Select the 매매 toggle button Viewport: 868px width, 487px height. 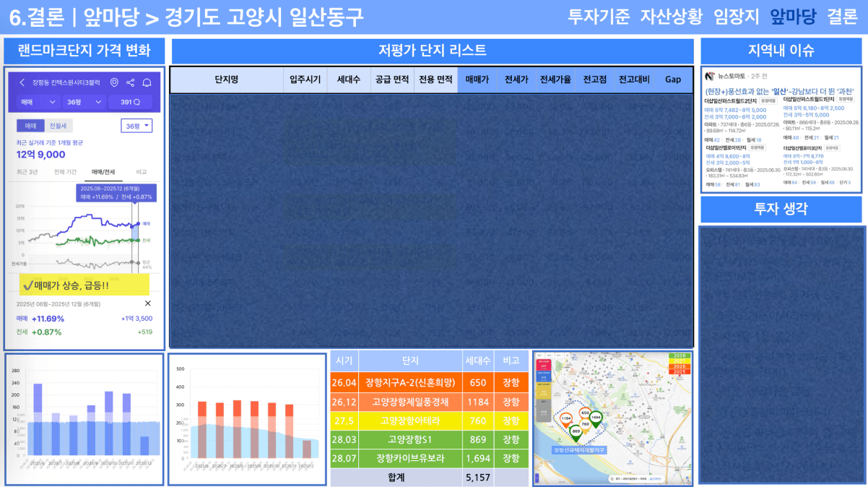pos(30,126)
